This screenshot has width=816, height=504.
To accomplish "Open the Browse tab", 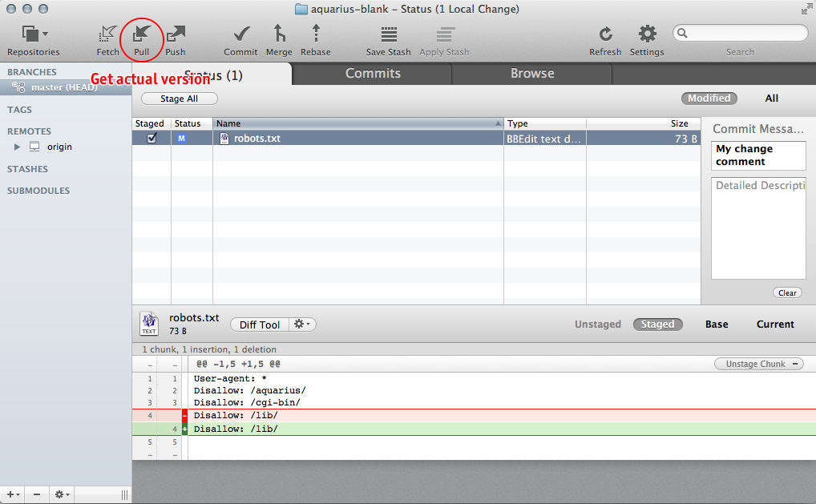I will 532,74.
